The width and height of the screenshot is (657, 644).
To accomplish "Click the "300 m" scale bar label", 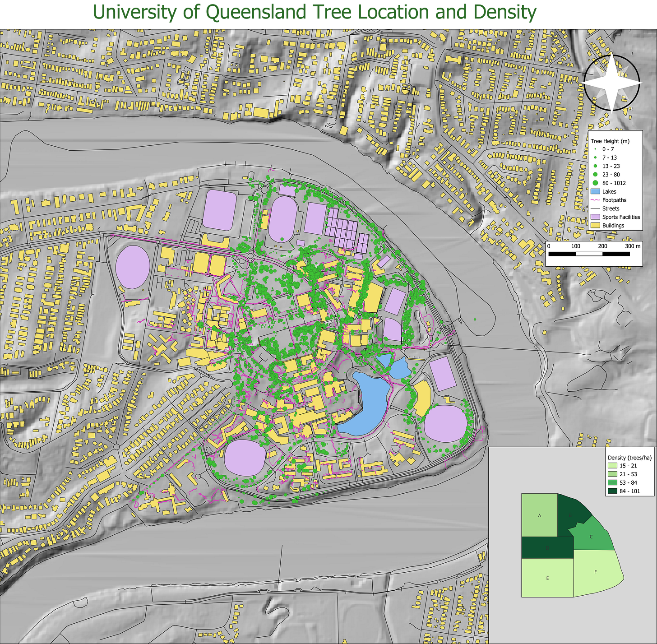I will click(633, 246).
